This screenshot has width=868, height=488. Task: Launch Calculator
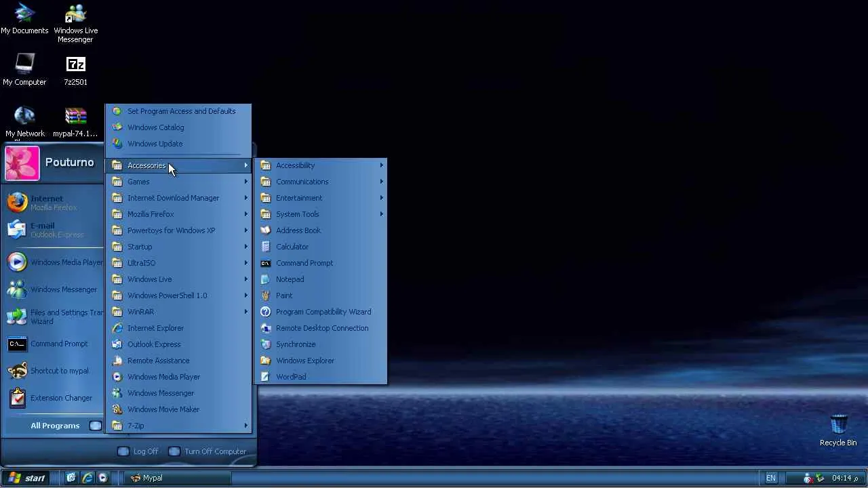(x=321, y=247)
